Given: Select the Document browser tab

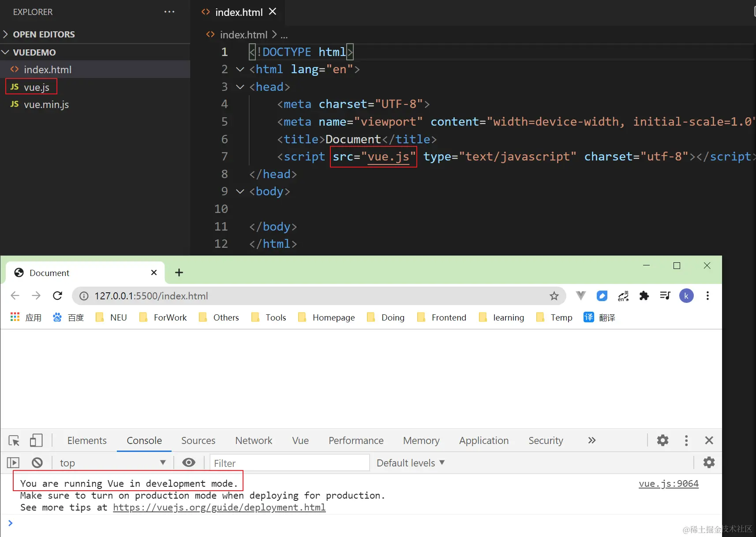Looking at the screenshot, I should coord(85,273).
